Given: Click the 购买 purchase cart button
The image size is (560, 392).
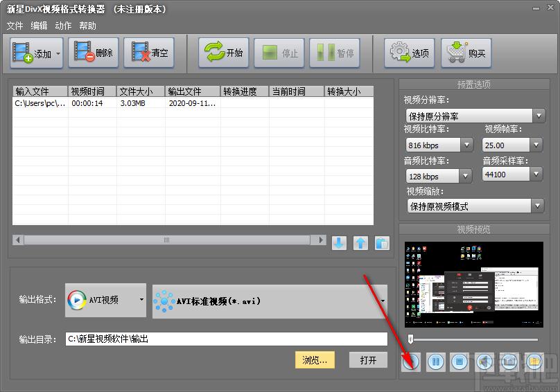Looking at the screenshot, I should 466,53.
